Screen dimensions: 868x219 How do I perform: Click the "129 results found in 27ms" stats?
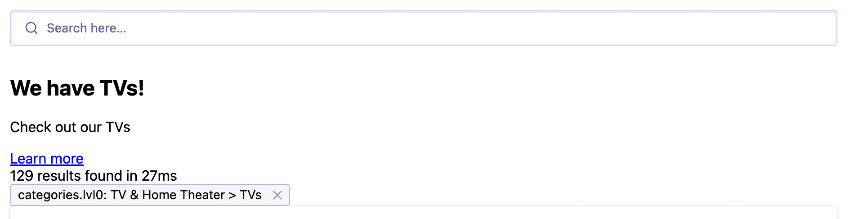[x=94, y=176]
